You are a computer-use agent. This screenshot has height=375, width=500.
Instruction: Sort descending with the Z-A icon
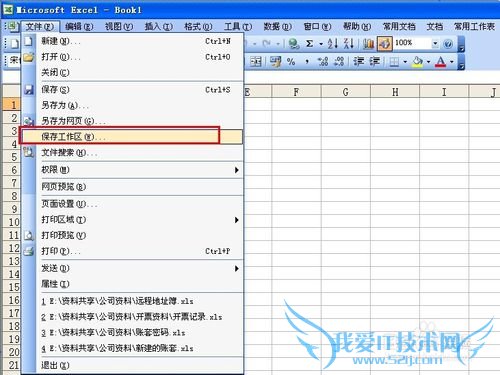click(x=348, y=44)
